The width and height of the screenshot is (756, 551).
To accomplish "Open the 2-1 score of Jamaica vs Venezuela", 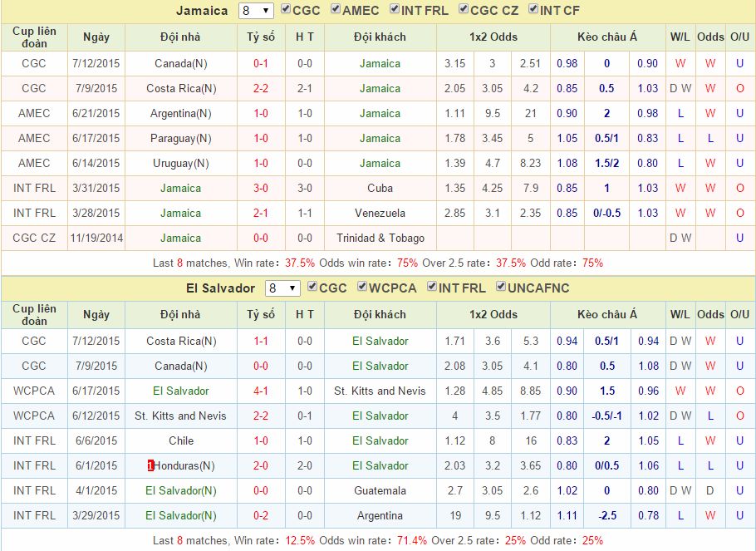I will pyautogui.click(x=261, y=214).
